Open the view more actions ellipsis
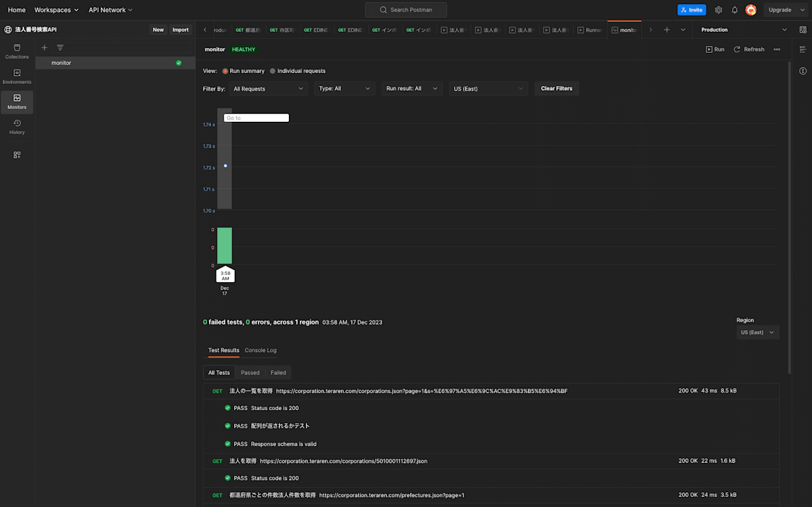Image resolution: width=812 pixels, height=507 pixels. click(777, 49)
